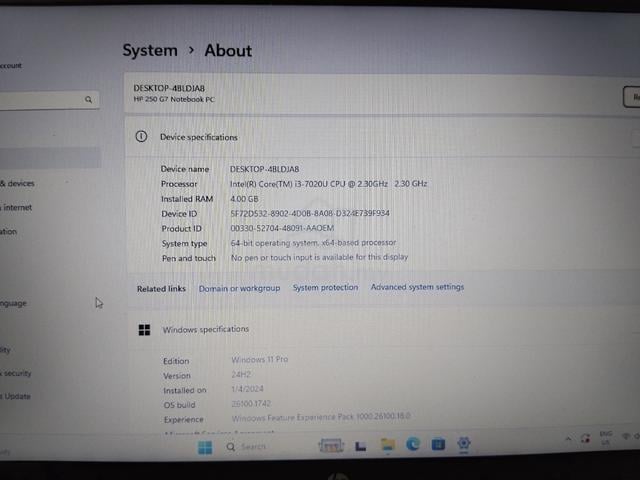Open File Explorer from the taskbar
Viewport: 640px width, 480px height.
[387, 444]
